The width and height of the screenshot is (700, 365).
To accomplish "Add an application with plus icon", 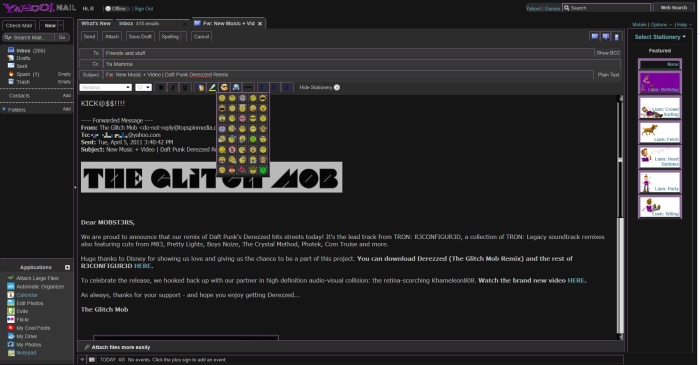I will tap(67, 267).
